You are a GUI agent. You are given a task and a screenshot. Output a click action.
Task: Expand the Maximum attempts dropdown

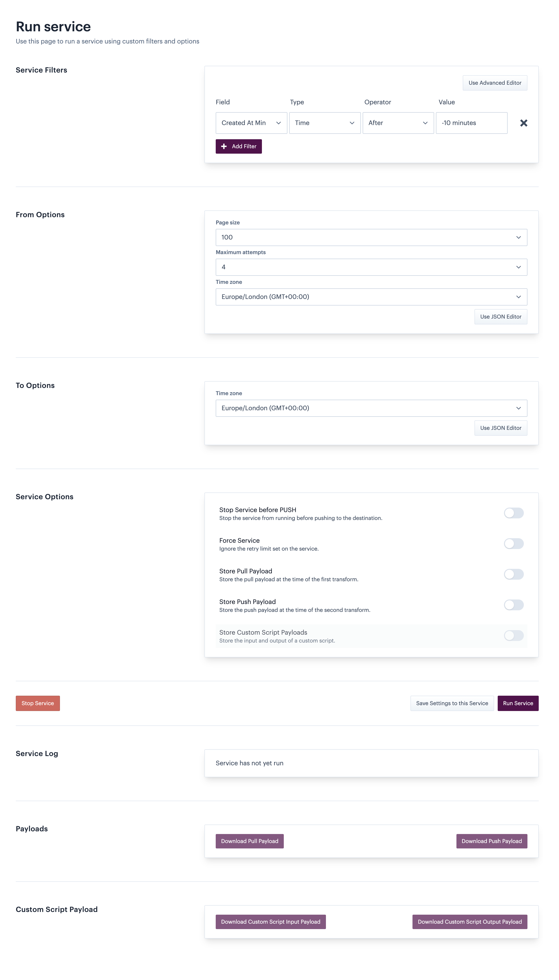[371, 267]
